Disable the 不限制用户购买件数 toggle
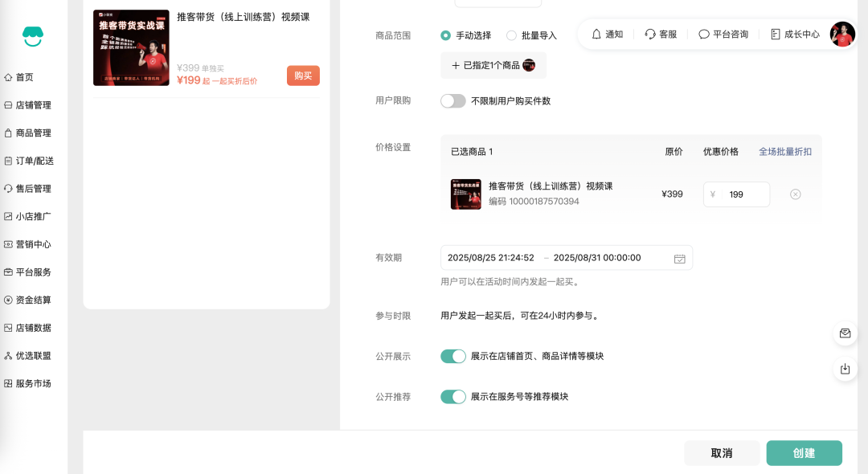 [452, 101]
